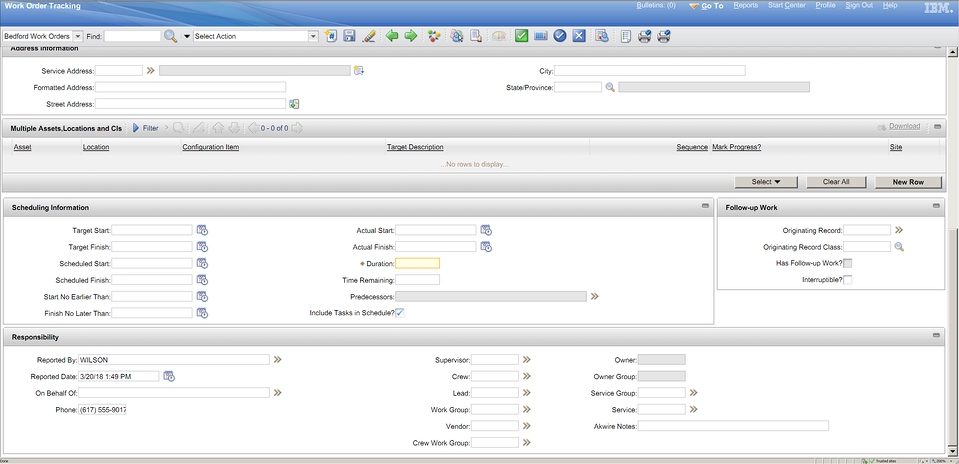Open the Select Action dropdown

point(314,36)
